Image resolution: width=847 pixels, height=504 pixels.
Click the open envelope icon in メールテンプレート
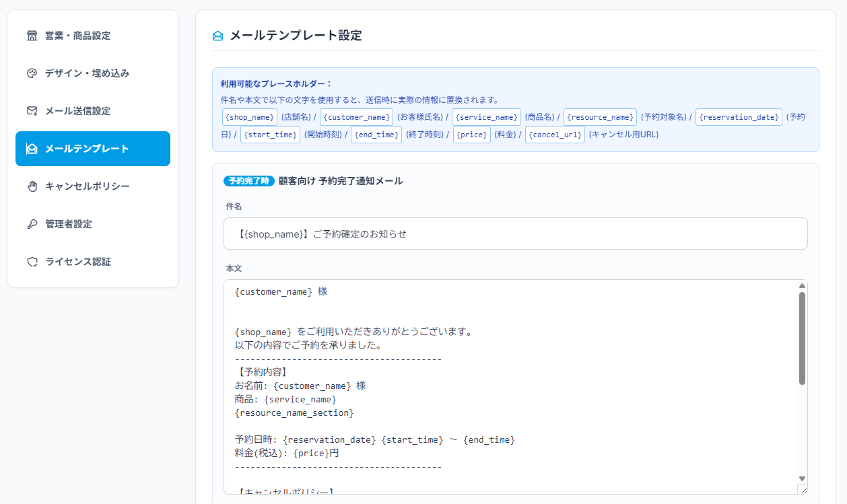pyautogui.click(x=32, y=149)
